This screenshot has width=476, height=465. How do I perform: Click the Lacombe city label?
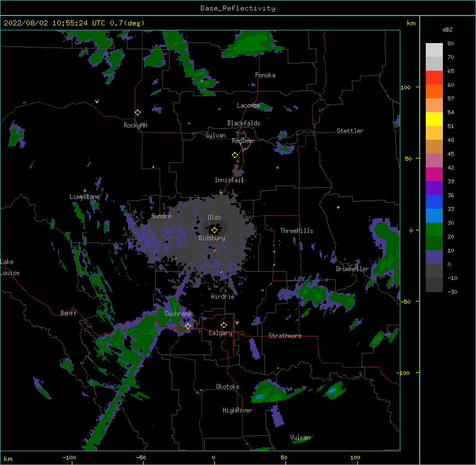click(248, 105)
